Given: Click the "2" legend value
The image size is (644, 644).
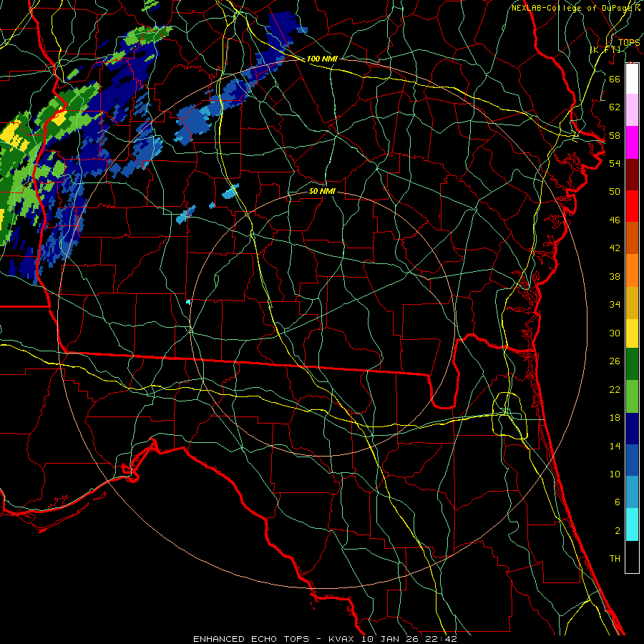Looking at the screenshot, I should [x=617, y=530].
